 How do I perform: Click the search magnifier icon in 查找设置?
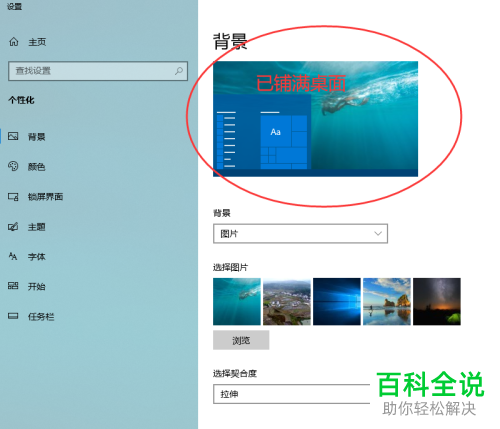179,71
